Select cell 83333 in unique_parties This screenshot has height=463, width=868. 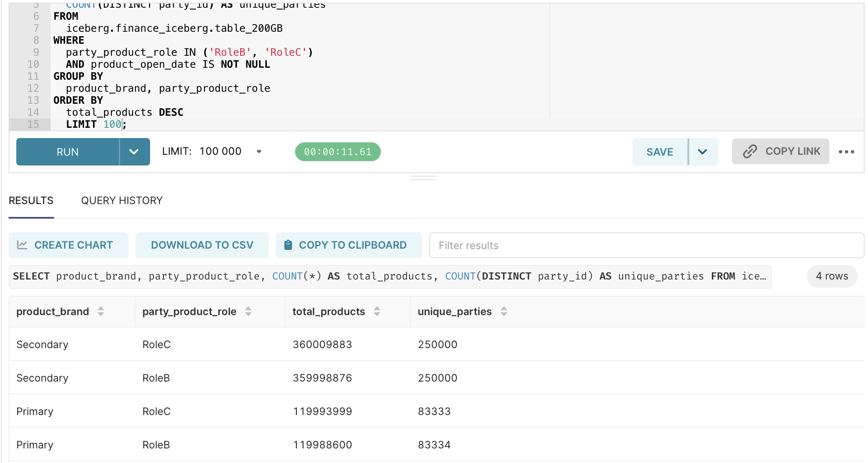(434, 412)
